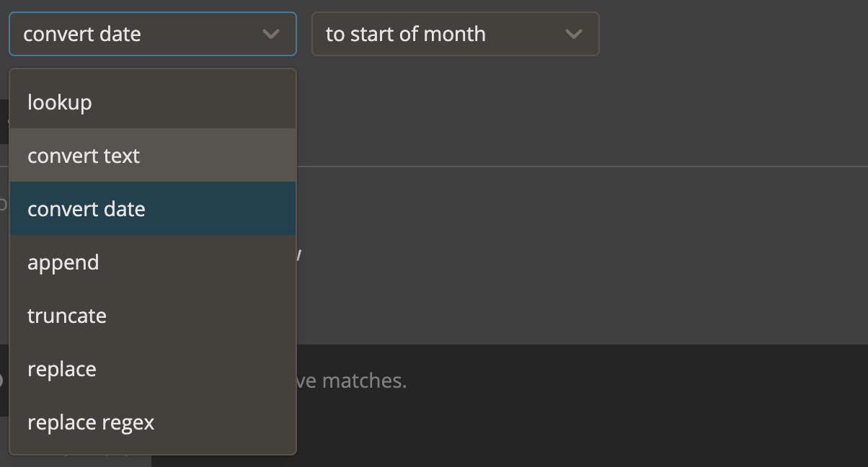The height and width of the screenshot is (467, 868).
Task: Select the first option in the open list
Action: (x=152, y=102)
